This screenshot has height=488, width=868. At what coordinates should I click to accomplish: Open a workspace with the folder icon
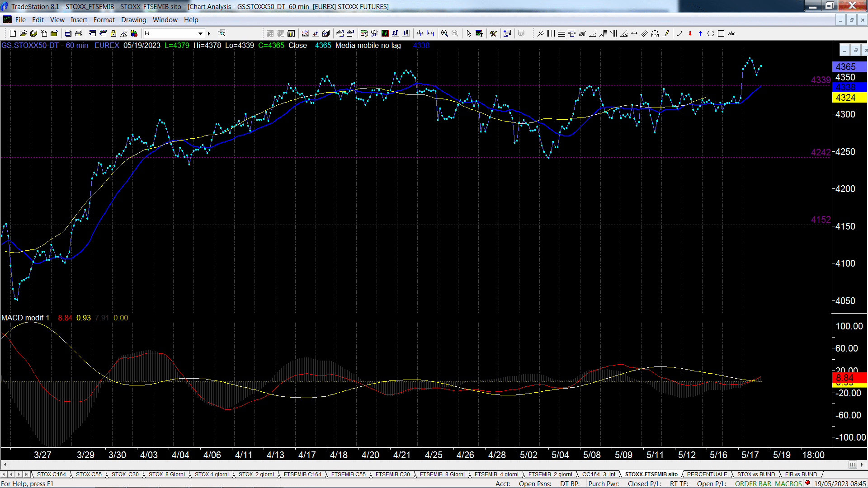tap(23, 33)
